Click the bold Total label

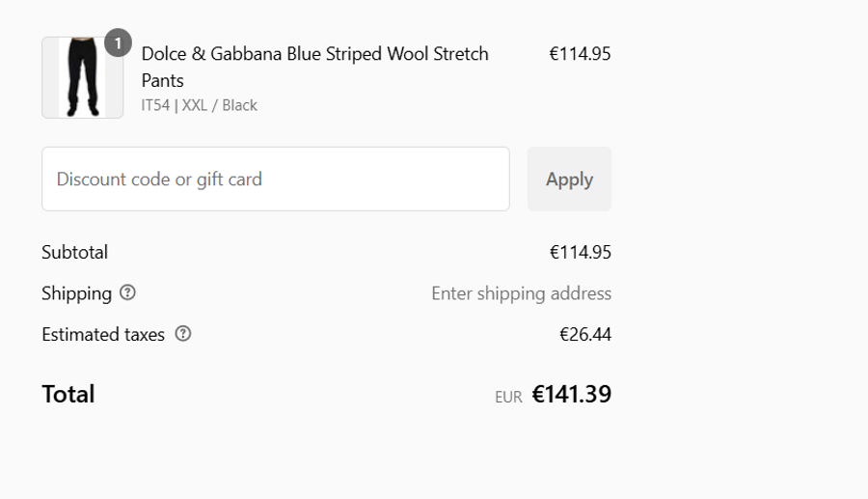(x=68, y=394)
